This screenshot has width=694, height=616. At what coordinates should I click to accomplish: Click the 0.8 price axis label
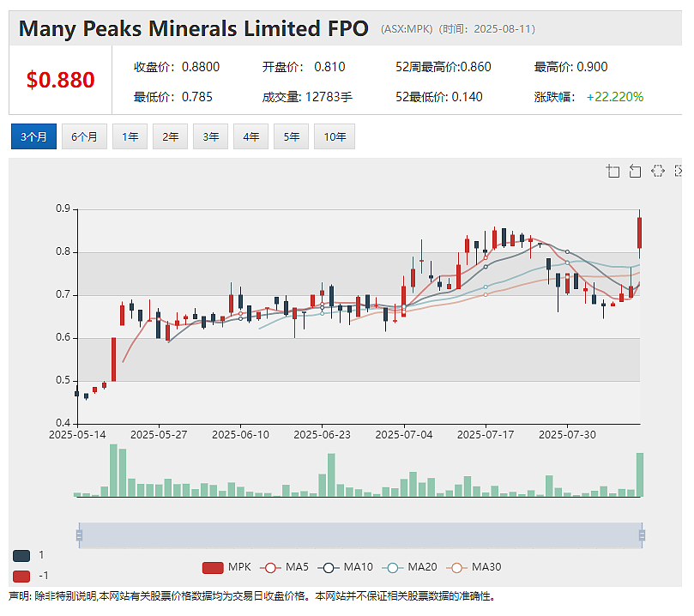click(63, 251)
